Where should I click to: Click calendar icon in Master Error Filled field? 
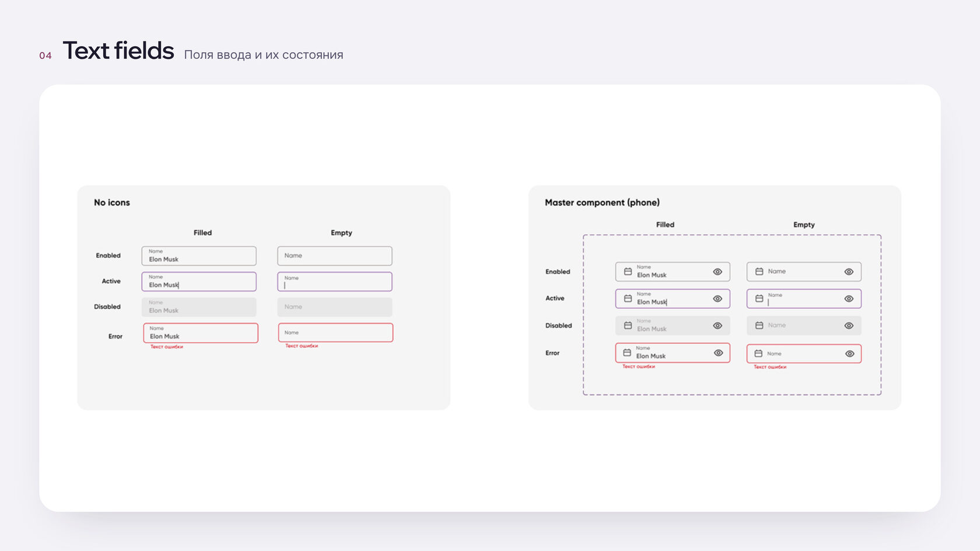click(x=627, y=353)
